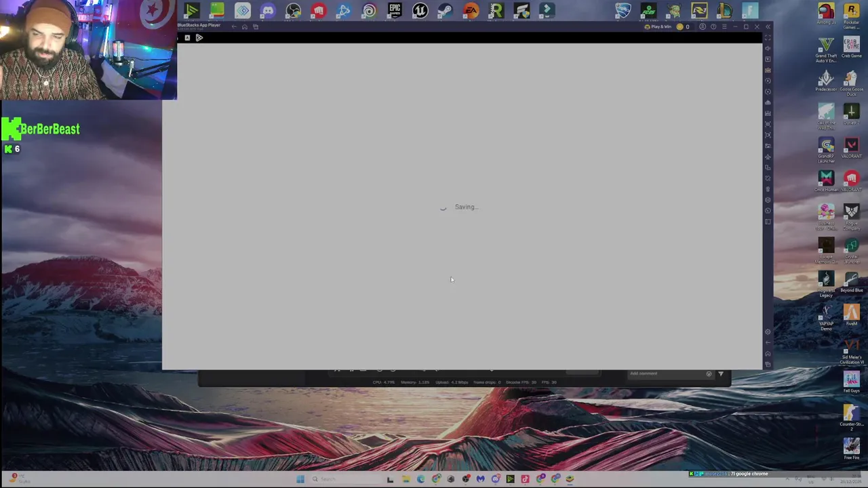Launch the League of Legends desktop shortcut
The height and width of the screenshot is (488, 868).
[724, 11]
